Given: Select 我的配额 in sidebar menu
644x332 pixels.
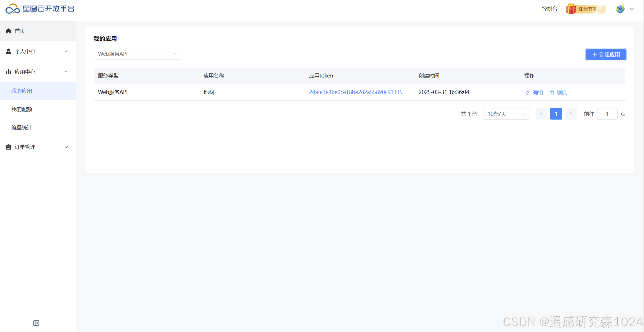Looking at the screenshot, I should [x=22, y=109].
